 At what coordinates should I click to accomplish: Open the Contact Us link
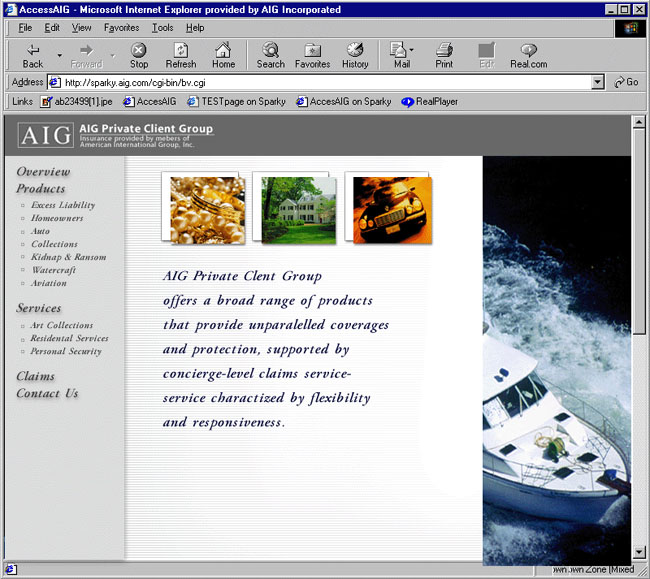pos(47,393)
